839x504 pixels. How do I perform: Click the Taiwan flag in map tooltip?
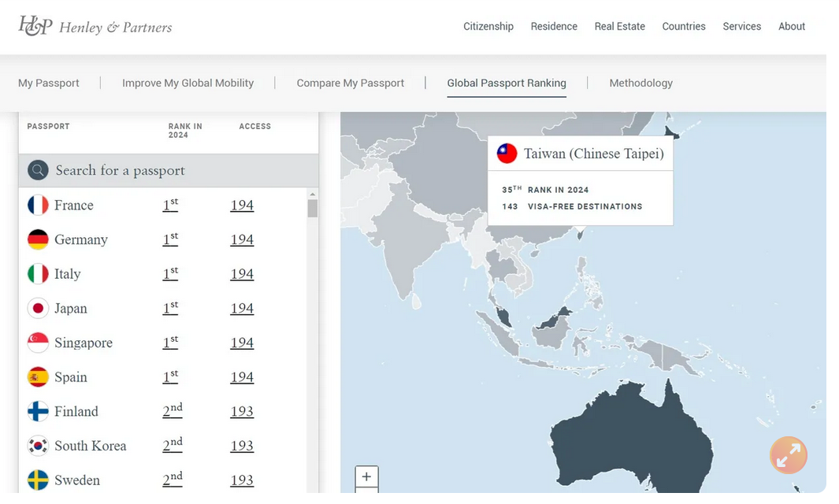(x=507, y=154)
